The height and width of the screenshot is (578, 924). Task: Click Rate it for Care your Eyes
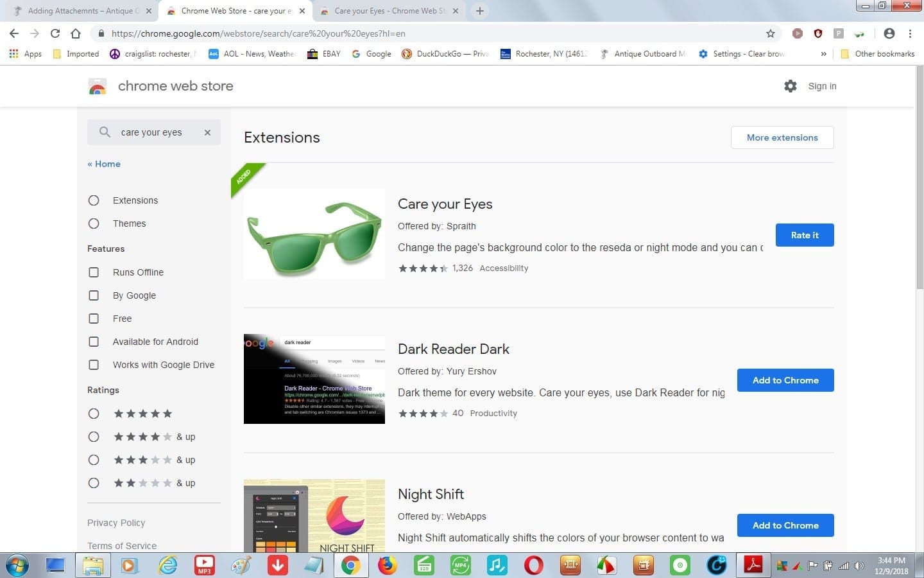(805, 235)
